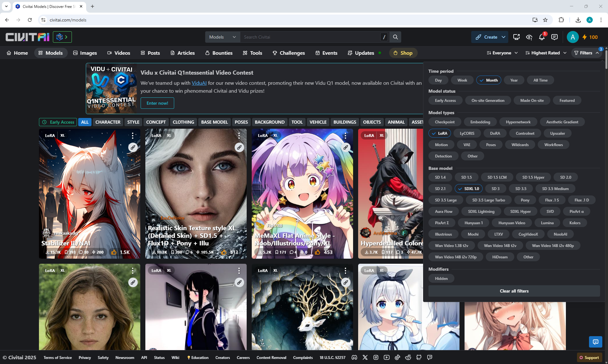Open three-dot menu on Stabilizer IL/NAI card
Viewport: 608px width, 364px height.
[133, 136]
